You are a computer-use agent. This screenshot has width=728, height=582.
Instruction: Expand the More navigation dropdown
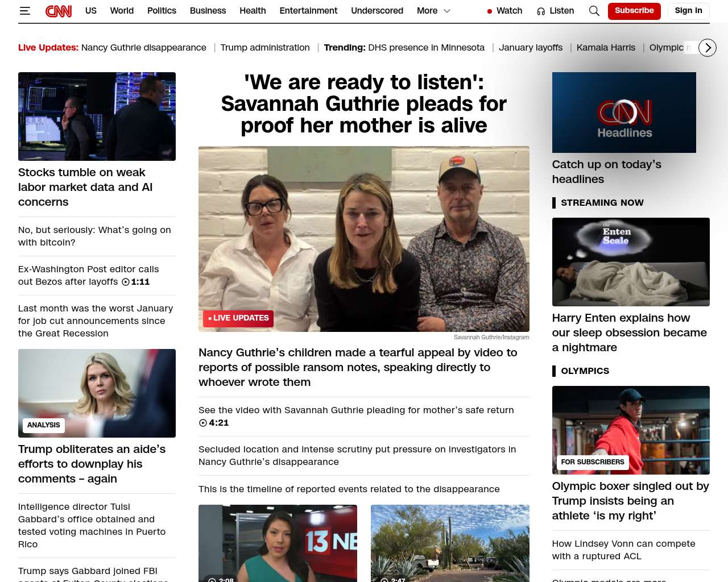(x=433, y=11)
